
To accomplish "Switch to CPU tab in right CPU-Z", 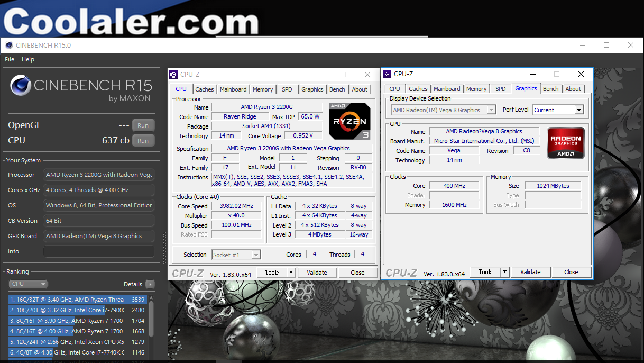I will [395, 89].
